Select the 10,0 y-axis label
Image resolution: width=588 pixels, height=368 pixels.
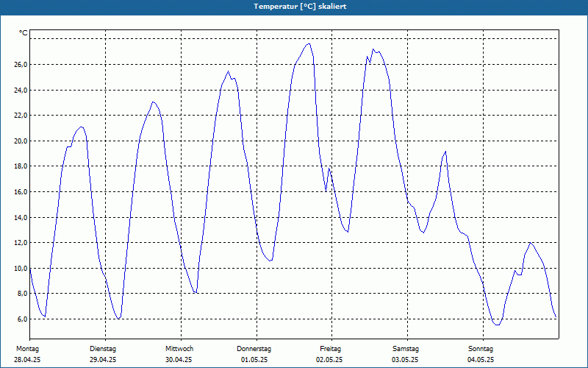coord(21,268)
